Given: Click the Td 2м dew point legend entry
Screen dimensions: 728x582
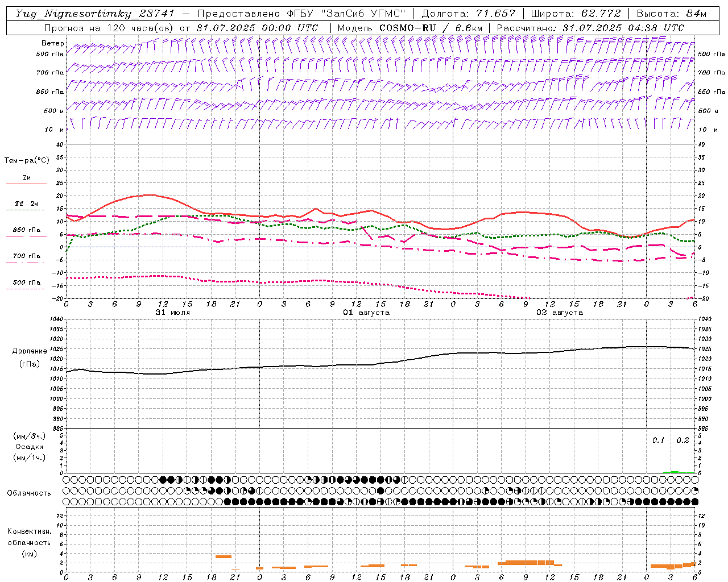Looking at the screenshot, I should 26,203.
